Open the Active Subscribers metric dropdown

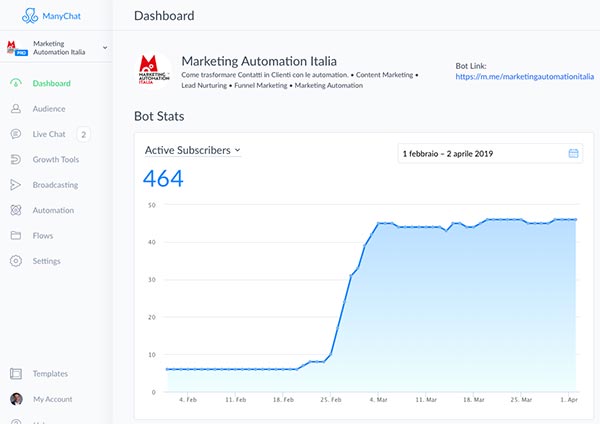tap(192, 150)
